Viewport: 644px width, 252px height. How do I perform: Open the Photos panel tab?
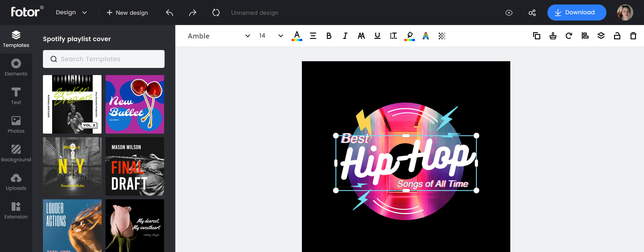click(16, 125)
